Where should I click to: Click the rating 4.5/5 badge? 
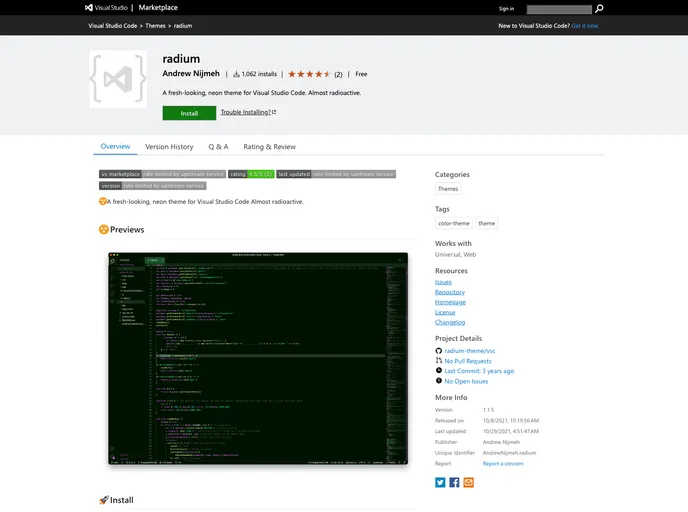(251, 174)
